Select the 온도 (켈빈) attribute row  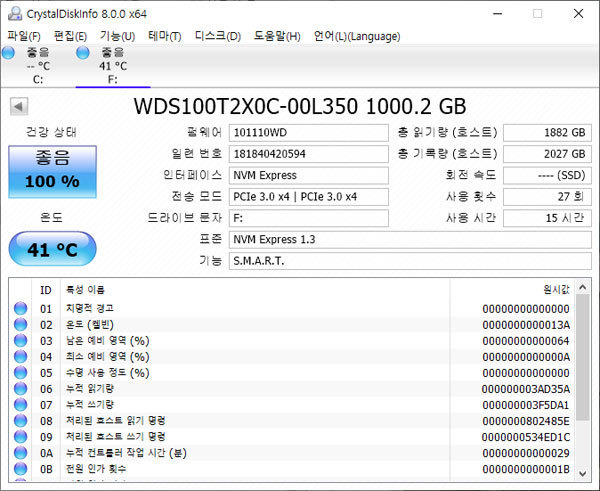(292, 325)
